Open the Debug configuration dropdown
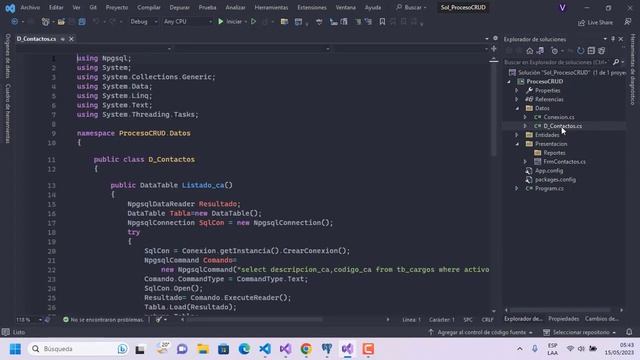This screenshot has width=640, height=360. [x=143, y=22]
